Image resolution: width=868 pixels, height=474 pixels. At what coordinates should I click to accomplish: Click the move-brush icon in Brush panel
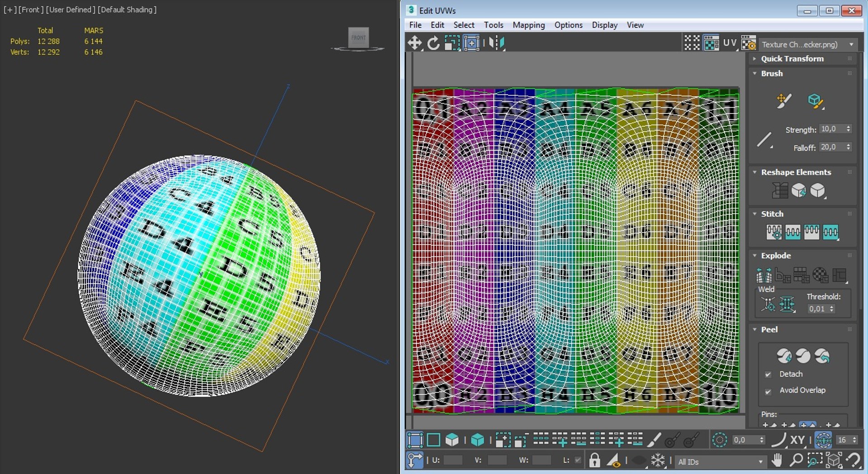point(784,101)
